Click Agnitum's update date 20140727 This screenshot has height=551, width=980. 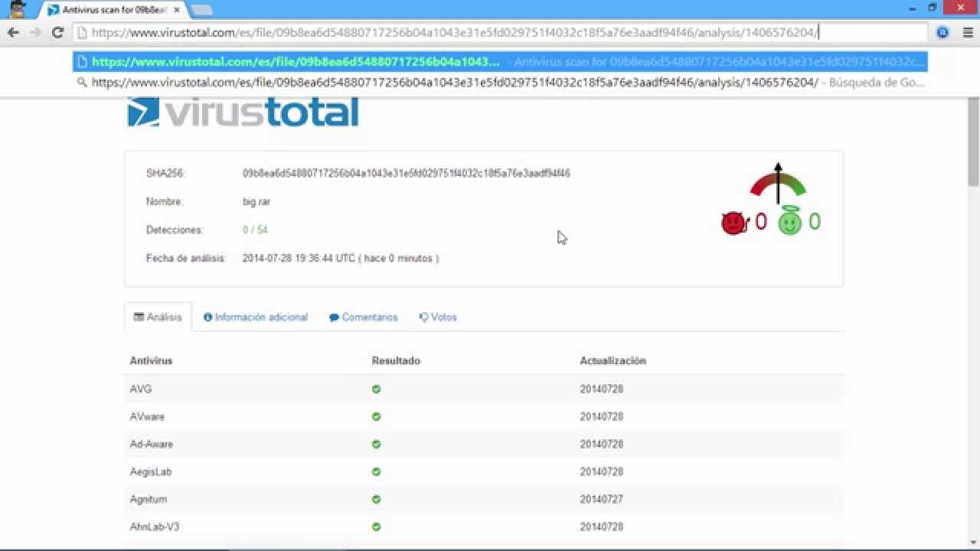pyautogui.click(x=601, y=499)
